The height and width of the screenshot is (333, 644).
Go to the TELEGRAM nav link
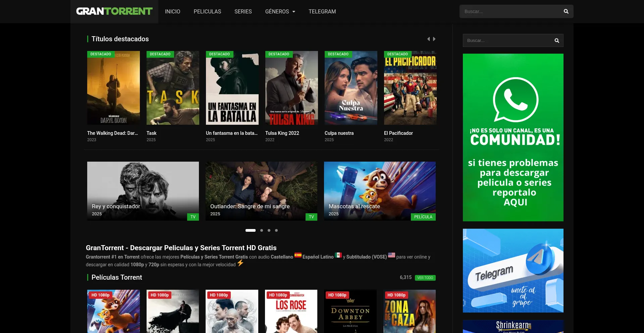[x=322, y=11]
